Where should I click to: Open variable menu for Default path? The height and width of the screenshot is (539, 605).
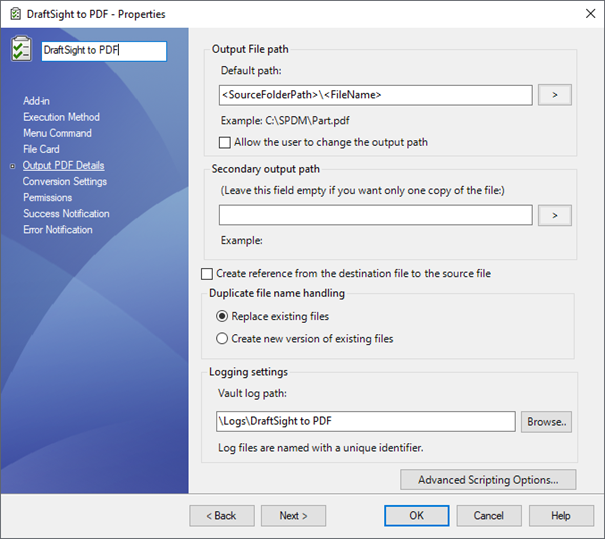pyautogui.click(x=554, y=95)
